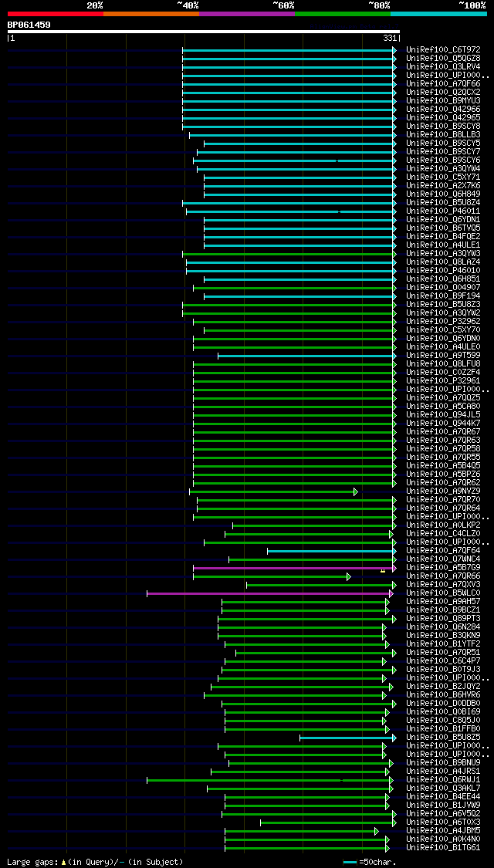This screenshot has height=868, width=494.
Task: Open hit UniRef100_C6T972
Action: pyautogui.click(x=443, y=50)
